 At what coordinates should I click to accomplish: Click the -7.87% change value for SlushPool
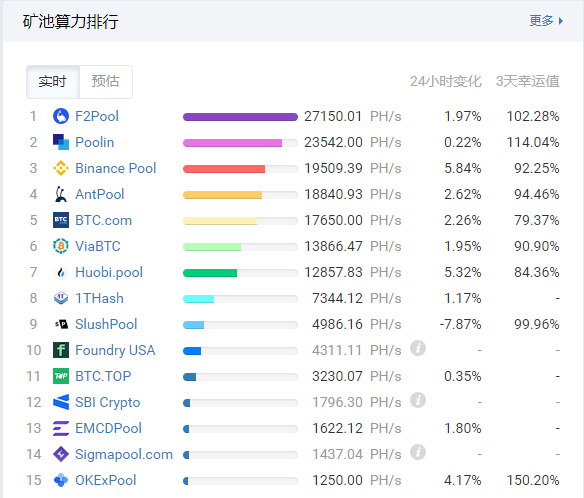pyautogui.click(x=460, y=324)
